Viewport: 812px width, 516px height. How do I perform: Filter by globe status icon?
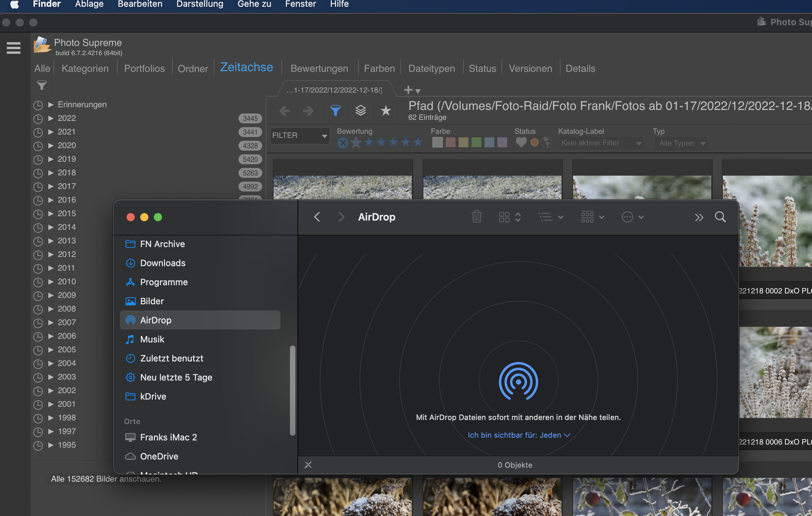pyautogui.click(x=547, y=142)
